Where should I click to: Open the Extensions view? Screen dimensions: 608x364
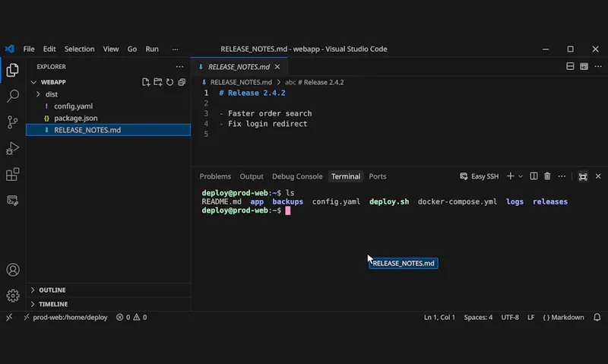click(12, 174)
